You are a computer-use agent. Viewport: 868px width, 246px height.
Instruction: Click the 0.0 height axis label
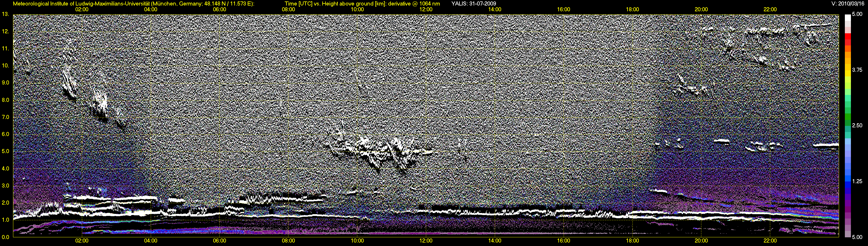click(x=5, y=237)
